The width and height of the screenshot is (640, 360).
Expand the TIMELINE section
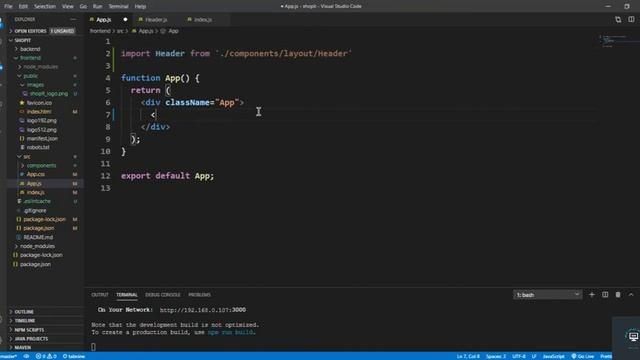(x=45, y=321)
